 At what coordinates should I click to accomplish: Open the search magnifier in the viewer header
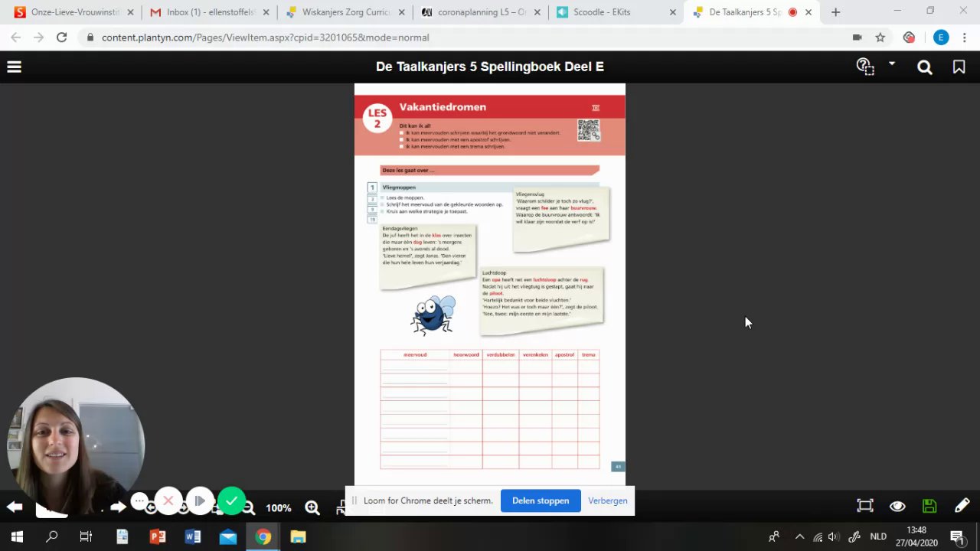[x=924, y=67]
